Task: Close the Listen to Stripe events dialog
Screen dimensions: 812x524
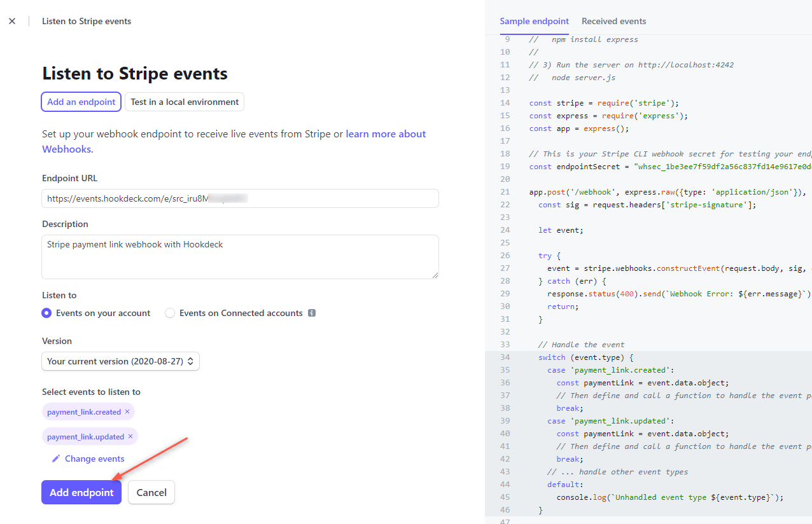Action: tap(12, 21)
